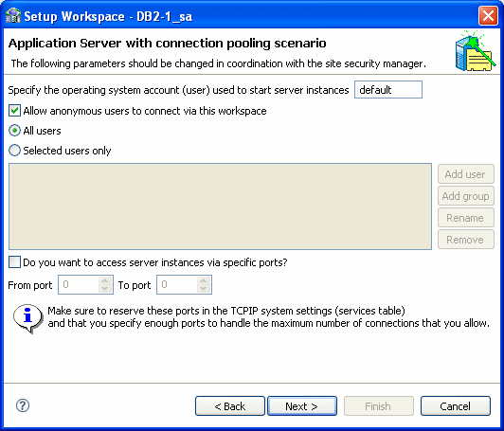Select the All users radio option
Image resolution: width=504 pixels, height=431 pixels.
14,131
